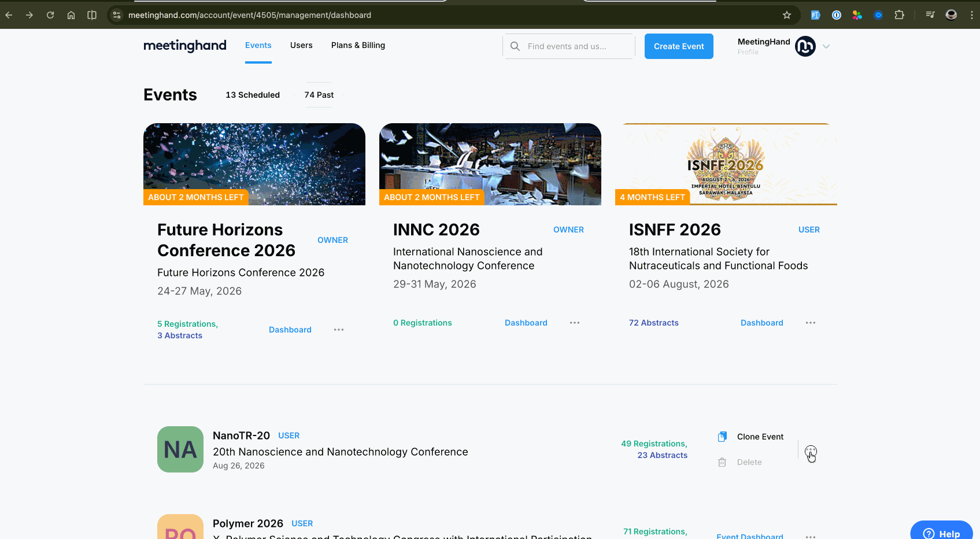Click the Delete trash icon
980x539 pixels.
click(x=722, y=462)
